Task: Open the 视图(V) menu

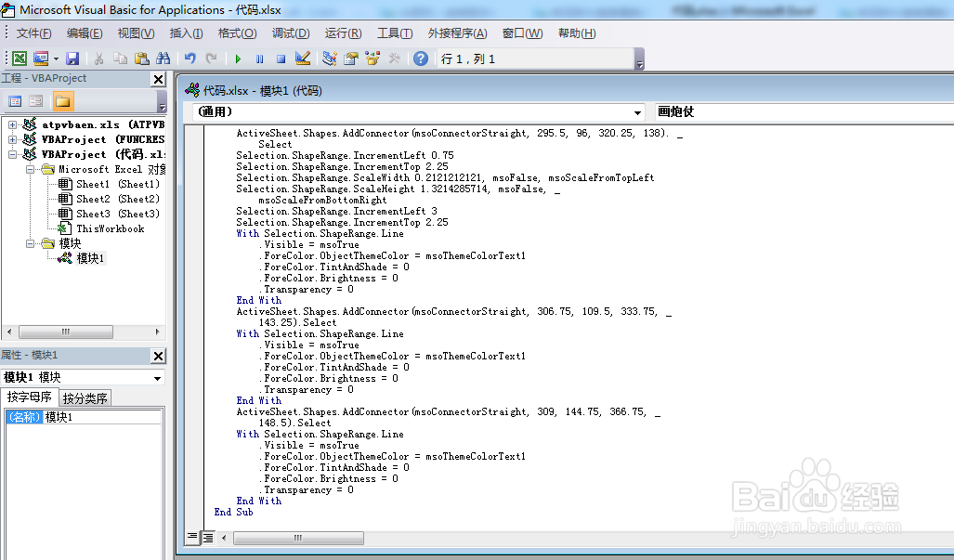Action: tap(137, 33)
